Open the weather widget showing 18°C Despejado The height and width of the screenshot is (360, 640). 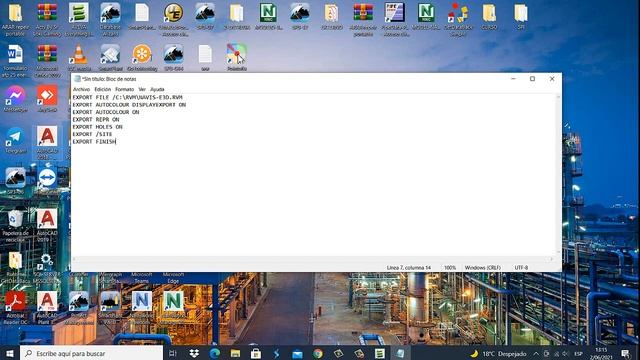coord(498,353)
